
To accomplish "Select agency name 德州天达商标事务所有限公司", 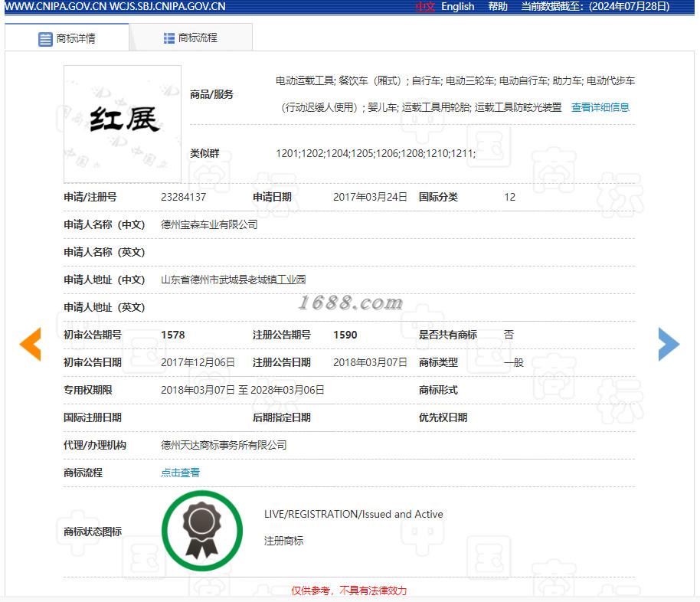I will (224, 445).
